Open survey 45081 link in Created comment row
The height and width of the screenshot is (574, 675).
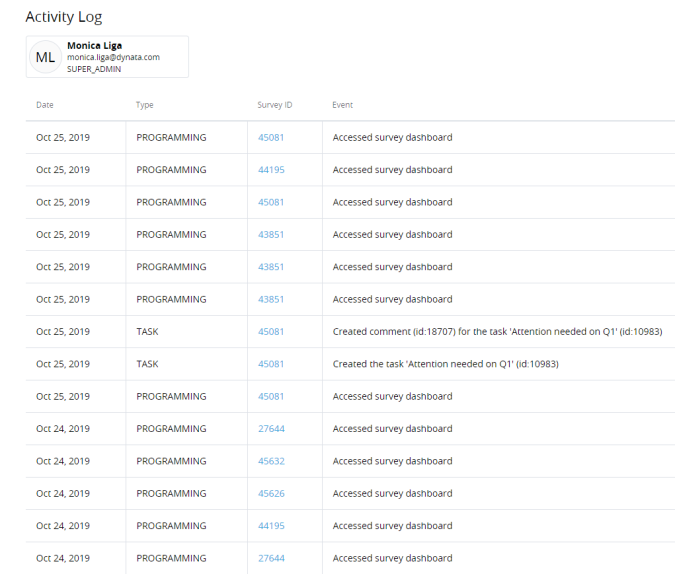pyautogui.click(x=271, y=332)
